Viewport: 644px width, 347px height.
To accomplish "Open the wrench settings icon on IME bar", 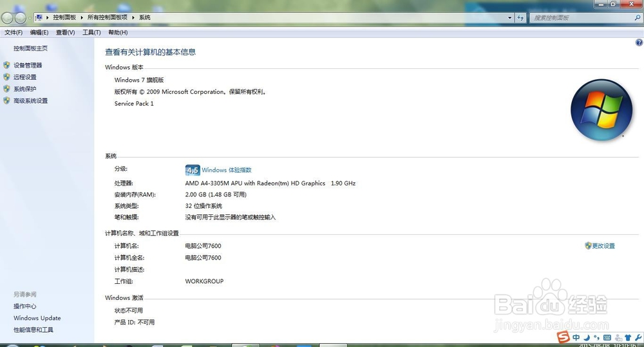I will click(638, 338).
